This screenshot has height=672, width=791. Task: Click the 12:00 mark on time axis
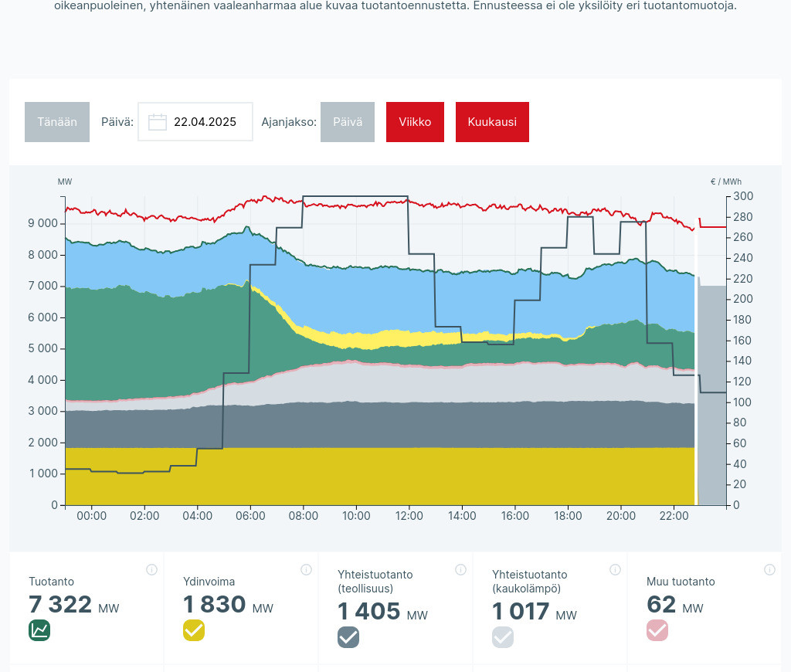click(409, 516)
